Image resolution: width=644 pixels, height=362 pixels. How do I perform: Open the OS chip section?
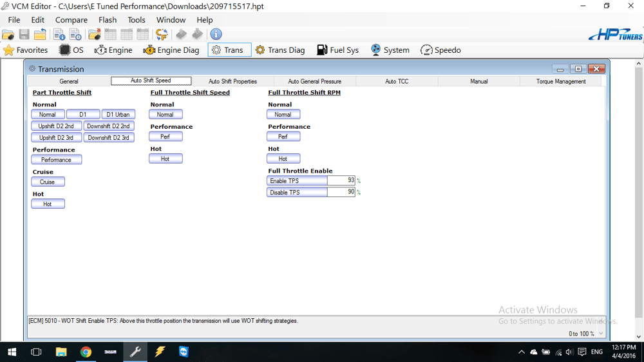[x=71, y=50]
